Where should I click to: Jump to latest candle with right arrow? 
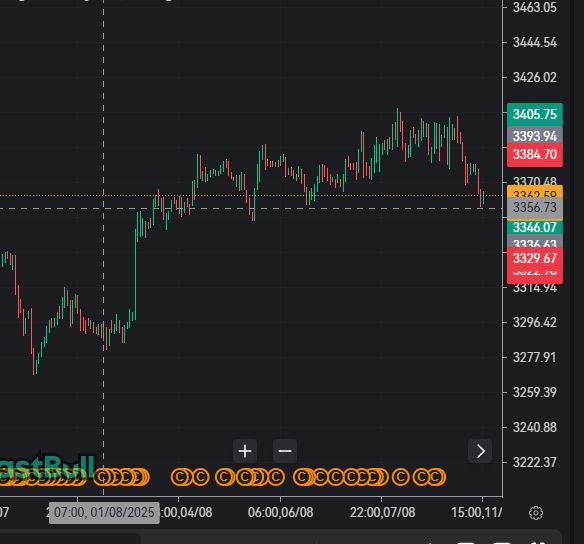click(x=480, y=451)
